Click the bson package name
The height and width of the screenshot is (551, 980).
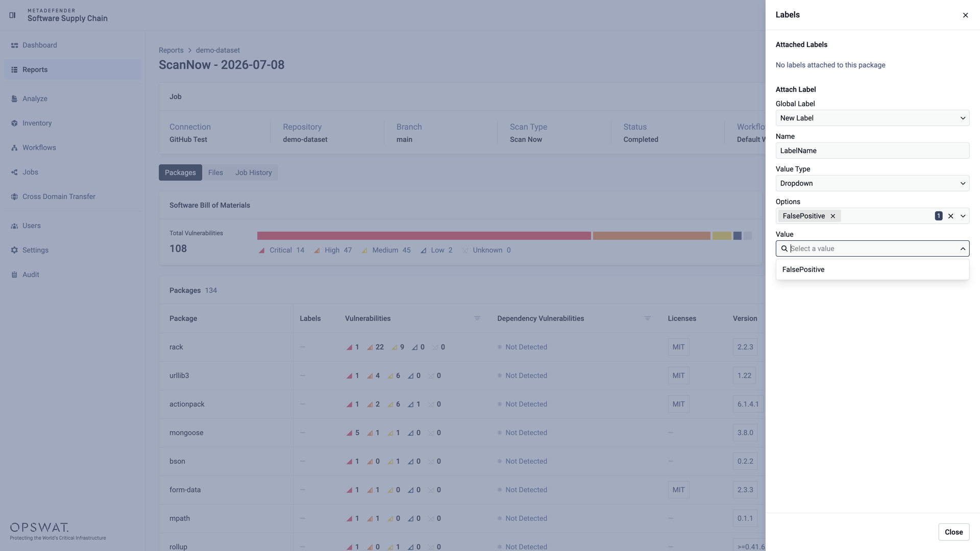(177, 462)
